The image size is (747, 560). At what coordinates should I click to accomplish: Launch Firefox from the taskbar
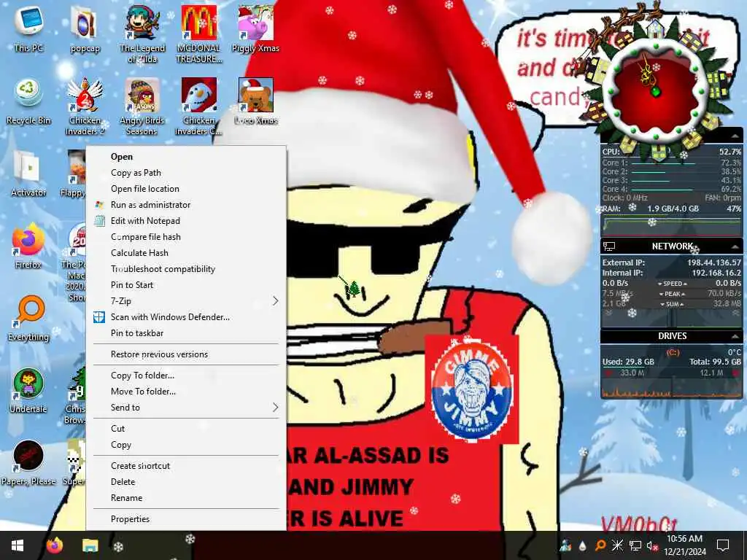point(55,545)
